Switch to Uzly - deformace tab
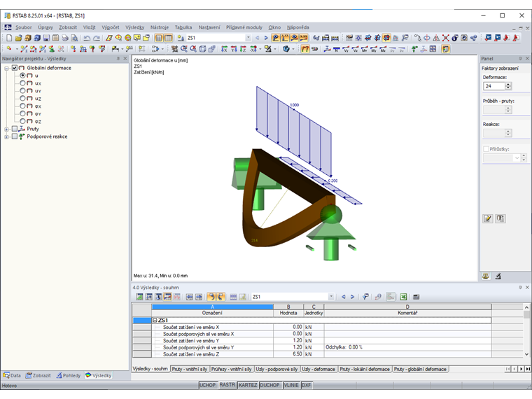Screen dimensions: 532x399 (x=318, y=369)
